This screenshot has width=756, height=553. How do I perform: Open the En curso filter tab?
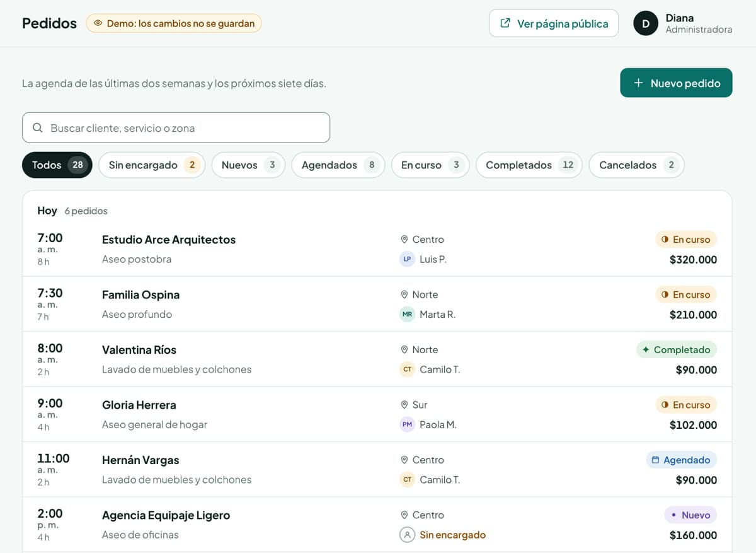click(430, 165)
